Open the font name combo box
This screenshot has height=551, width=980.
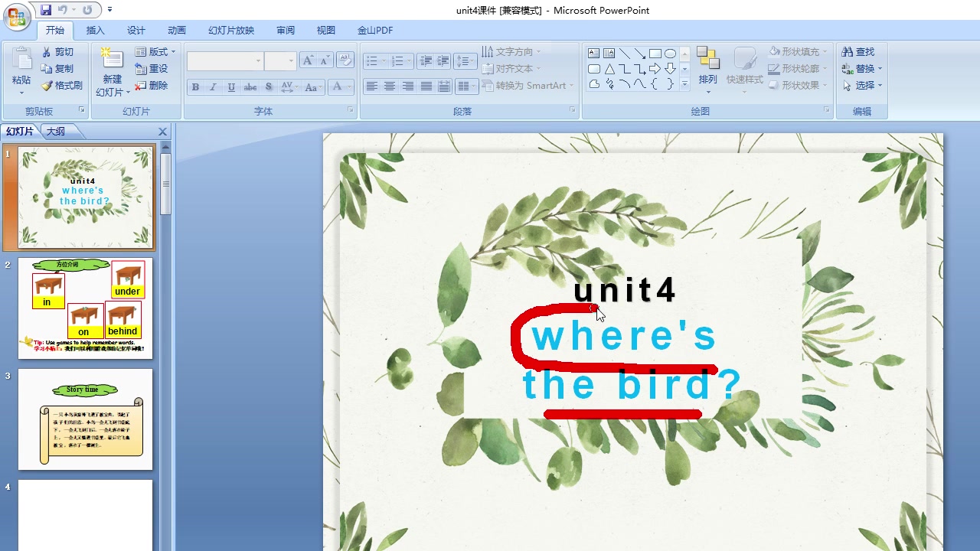point(225,61)
